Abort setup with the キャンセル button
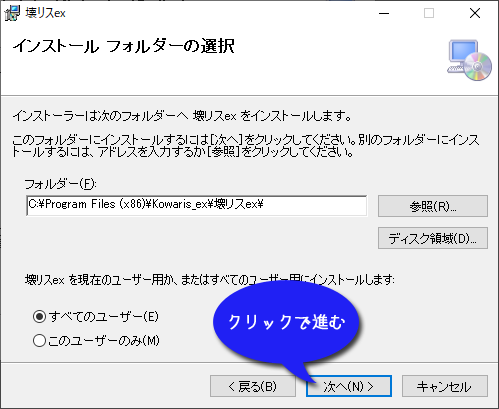 (x=445, y=386)
